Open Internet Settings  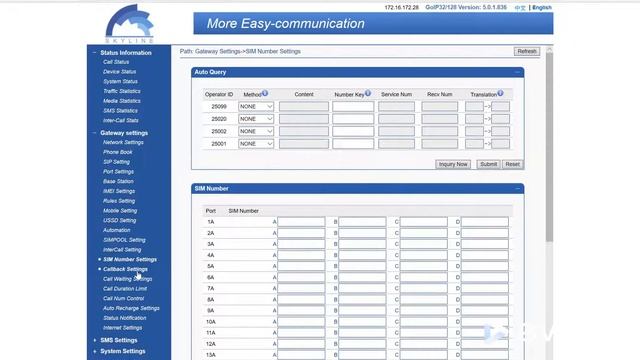coord(122,328)
